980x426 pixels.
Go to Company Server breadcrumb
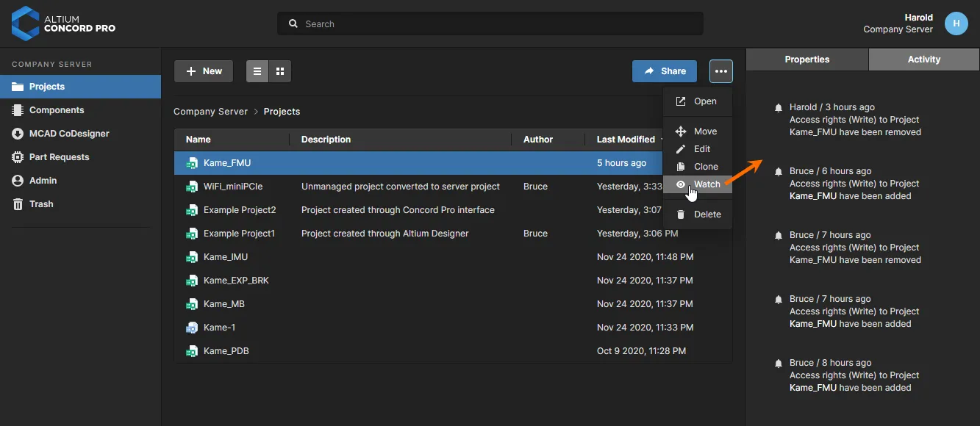point(210,112)
